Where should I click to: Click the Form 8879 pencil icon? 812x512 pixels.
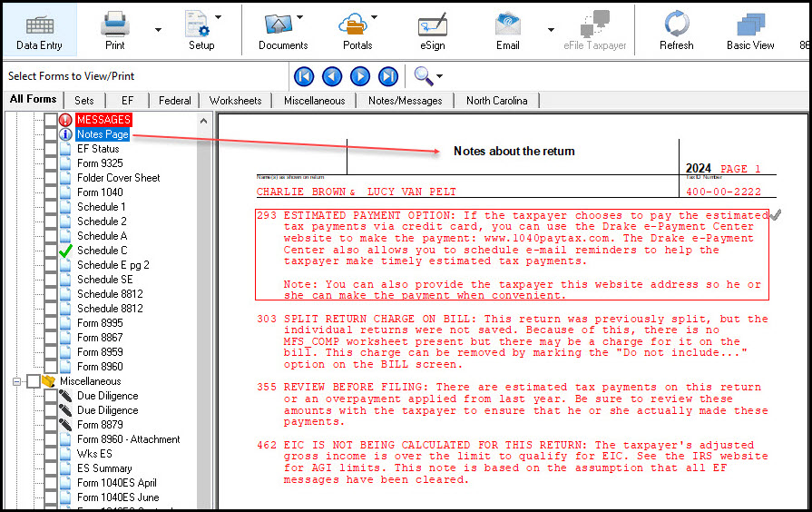point(65,425)
